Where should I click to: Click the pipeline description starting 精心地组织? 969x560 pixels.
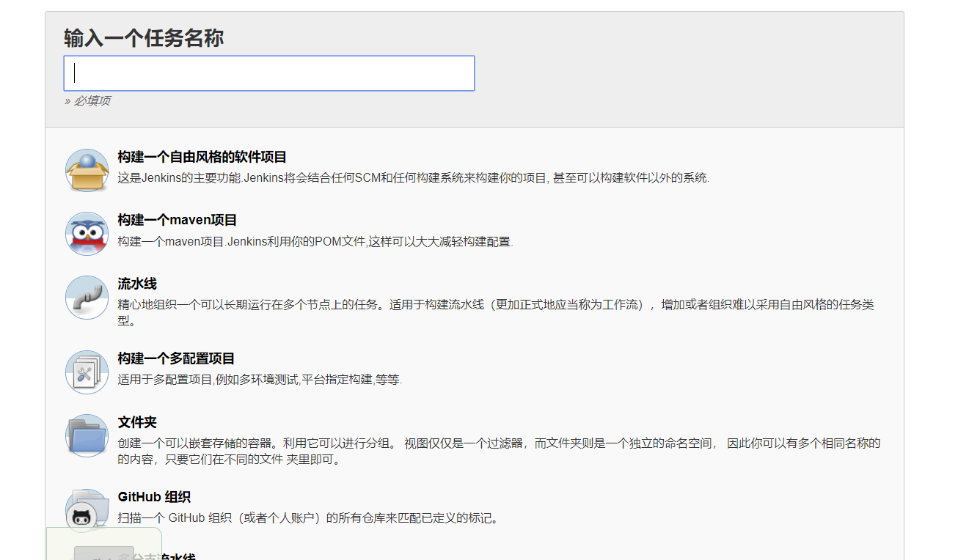pos(496,313)
